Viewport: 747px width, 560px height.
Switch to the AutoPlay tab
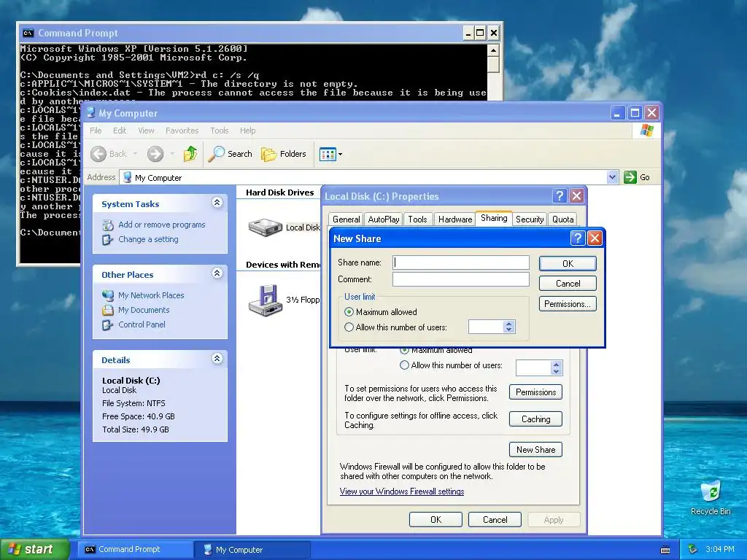pos(384,219)
